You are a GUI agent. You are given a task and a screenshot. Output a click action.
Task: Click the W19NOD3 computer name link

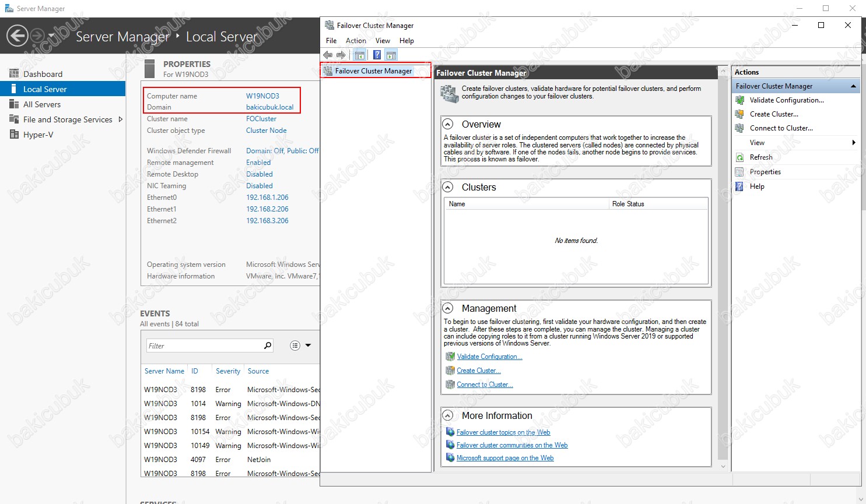262,96
